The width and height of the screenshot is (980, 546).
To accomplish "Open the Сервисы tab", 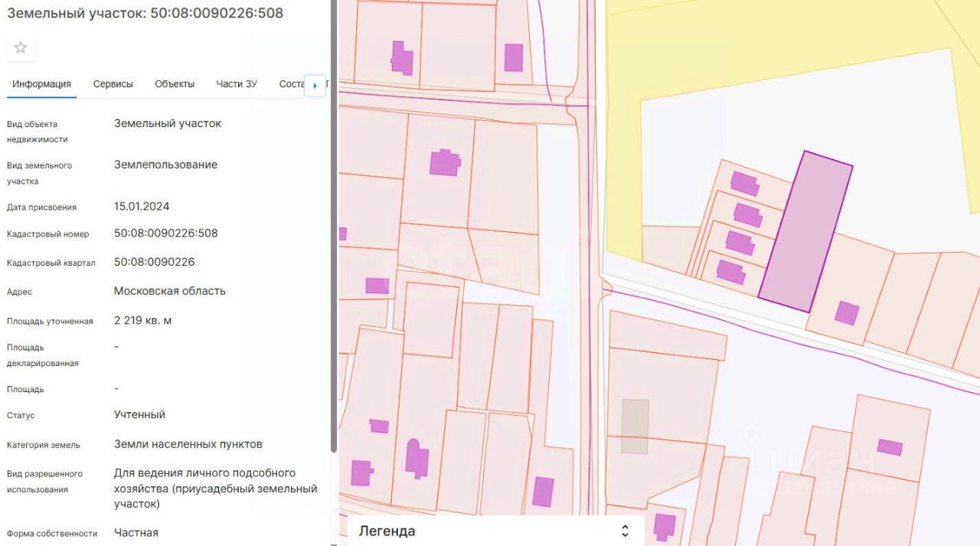I will 113,84.
